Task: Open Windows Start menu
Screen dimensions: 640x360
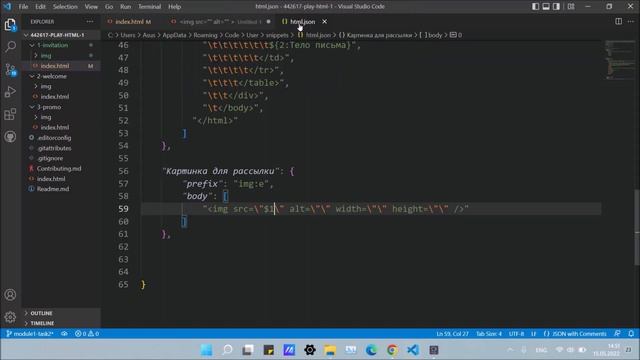Action: 206,350
